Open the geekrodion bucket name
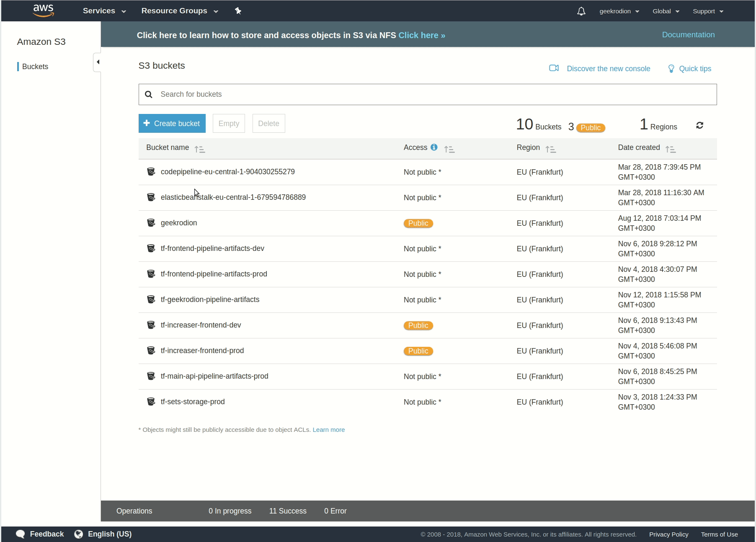Screen dimensions: 756x542 pyautogui.click(x=178, y=223)
